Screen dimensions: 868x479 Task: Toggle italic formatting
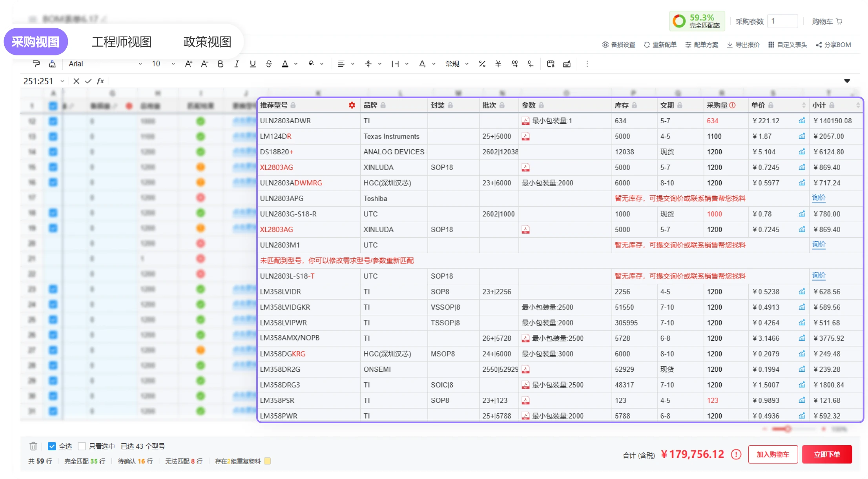coord(237,64)
